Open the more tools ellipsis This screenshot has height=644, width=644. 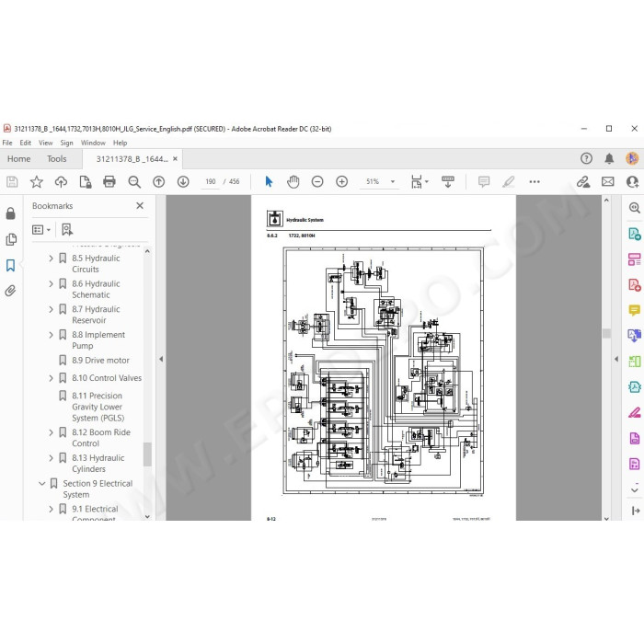pyautogui.click(x=535, y=181)
